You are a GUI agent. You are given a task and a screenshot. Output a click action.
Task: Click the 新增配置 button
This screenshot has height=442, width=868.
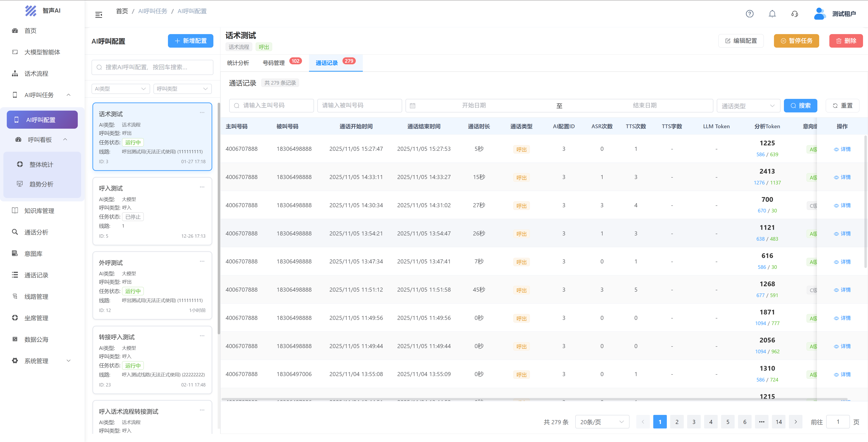pos(190,41)
